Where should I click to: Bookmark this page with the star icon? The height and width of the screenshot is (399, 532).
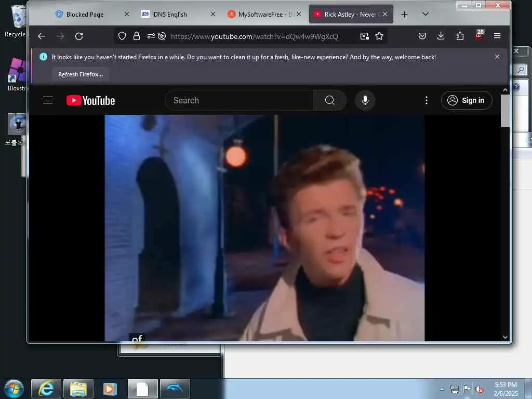click(x=379, y=36)
